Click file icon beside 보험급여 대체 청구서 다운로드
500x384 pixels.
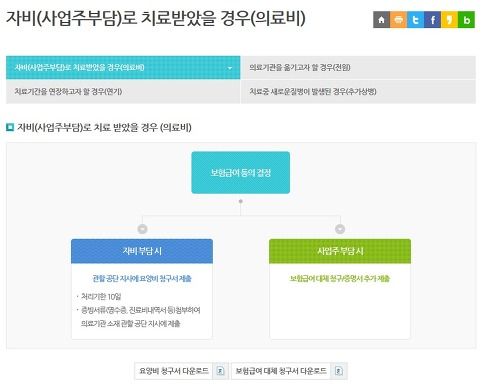coord(339,371)
